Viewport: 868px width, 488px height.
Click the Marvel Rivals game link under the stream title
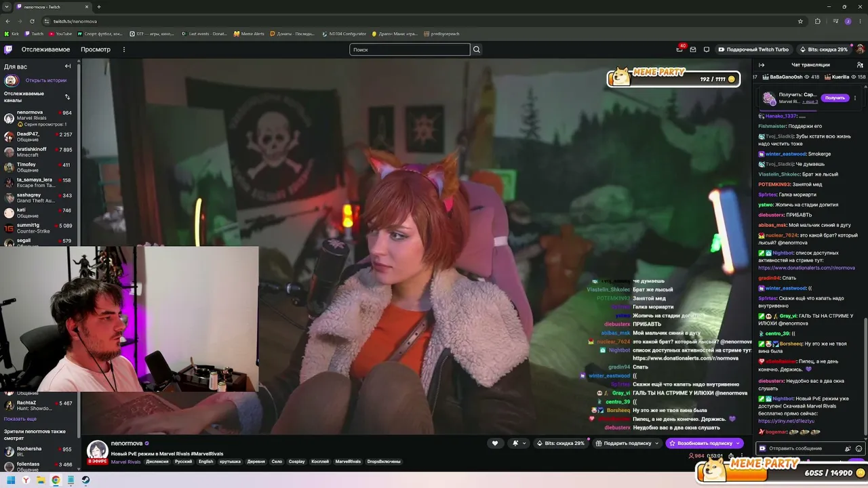click(125, 462)
